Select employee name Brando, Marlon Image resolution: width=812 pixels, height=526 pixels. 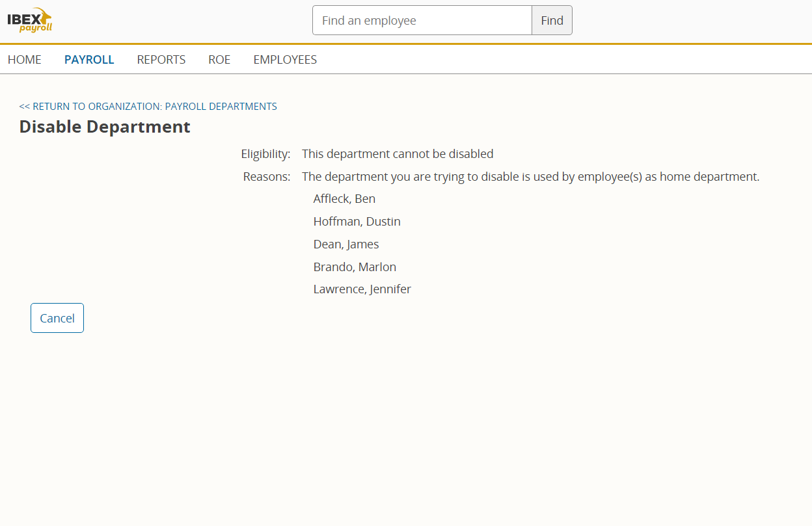(x=355, y=267)
